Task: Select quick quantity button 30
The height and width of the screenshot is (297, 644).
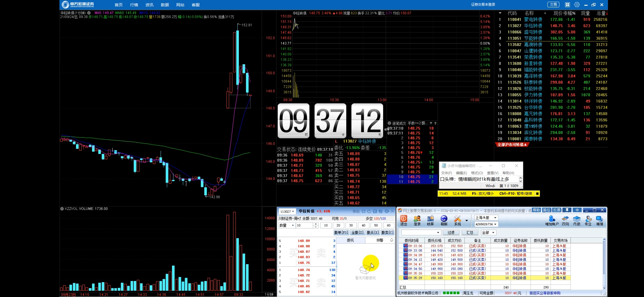Action: coord(351,226)
